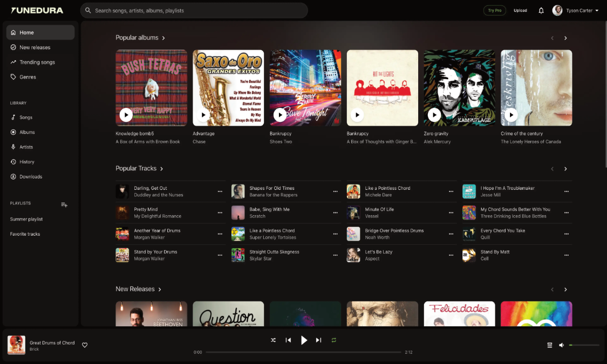The width and height of the screenshot is (607, 364).
Task: Toggle the repeat mode
Action: (x=333, y=340)
